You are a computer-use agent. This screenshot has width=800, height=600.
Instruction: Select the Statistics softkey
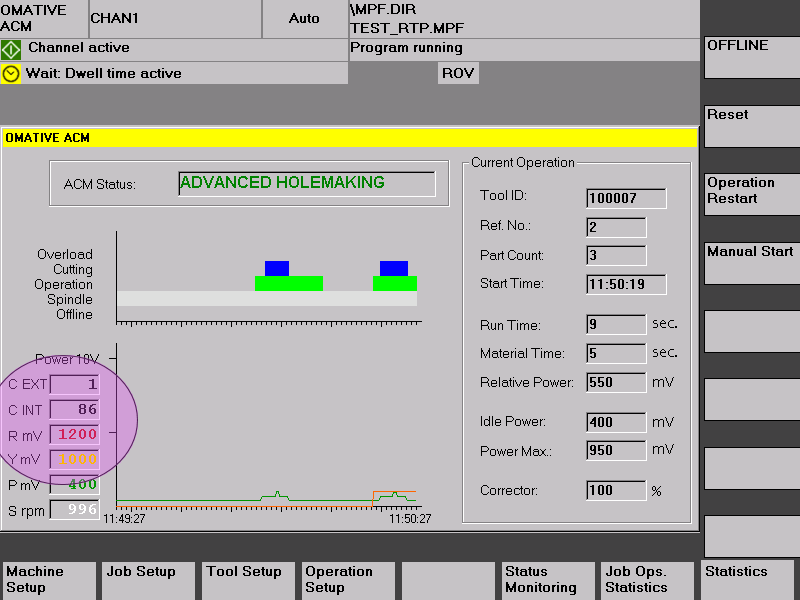coord(747,580)
